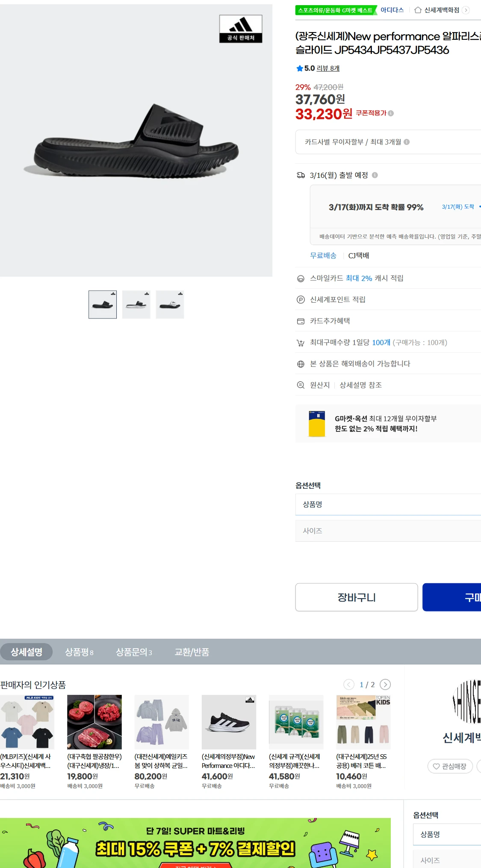Open Adidas sneaker product image
The height and width of the screenshot is (868, 481).
pos(229,722)
